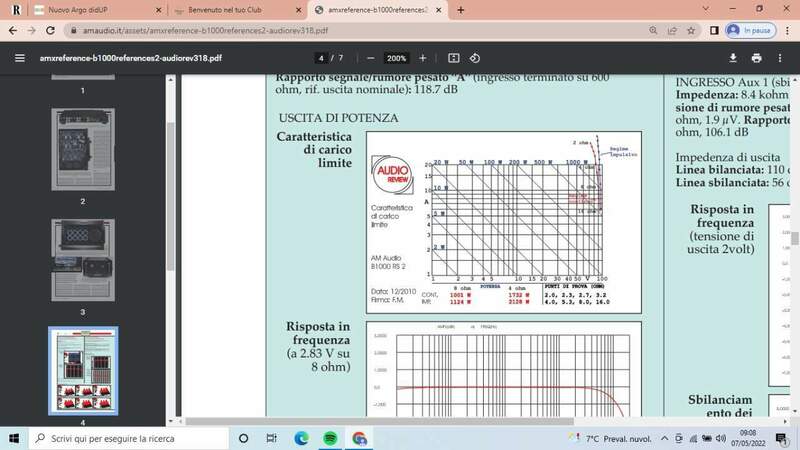Click the zoom out minus button
Image resolution: width=800 pixels, height=450 pixels.
click(x=371, y=58)
